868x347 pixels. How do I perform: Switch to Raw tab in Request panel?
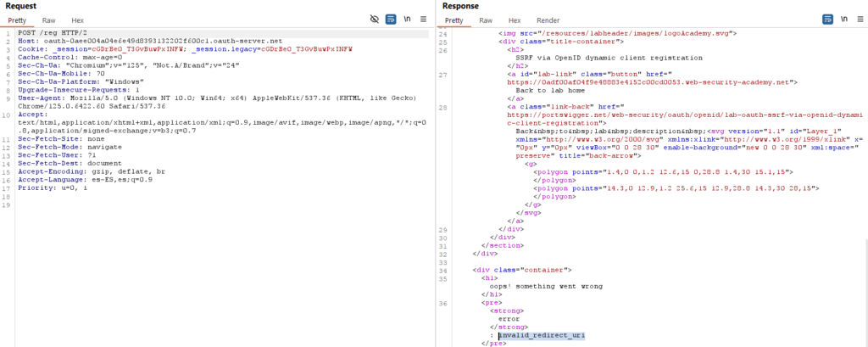coord(48,20)
